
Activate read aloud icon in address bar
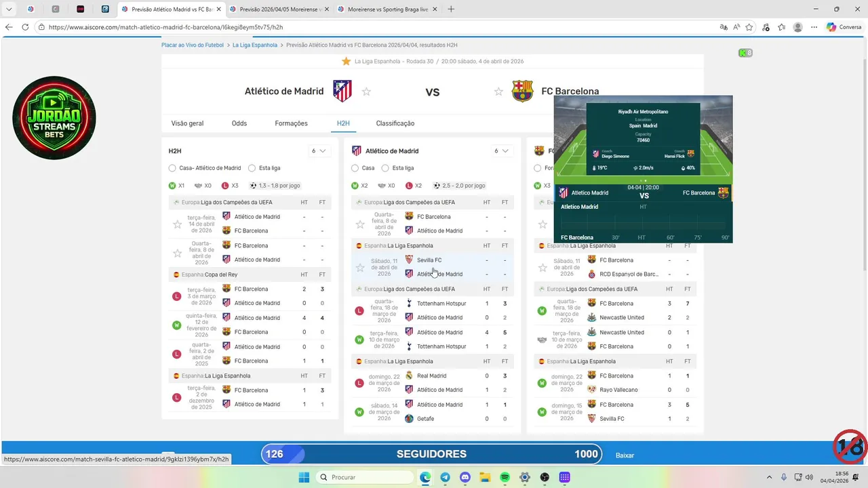coord(736,27)
